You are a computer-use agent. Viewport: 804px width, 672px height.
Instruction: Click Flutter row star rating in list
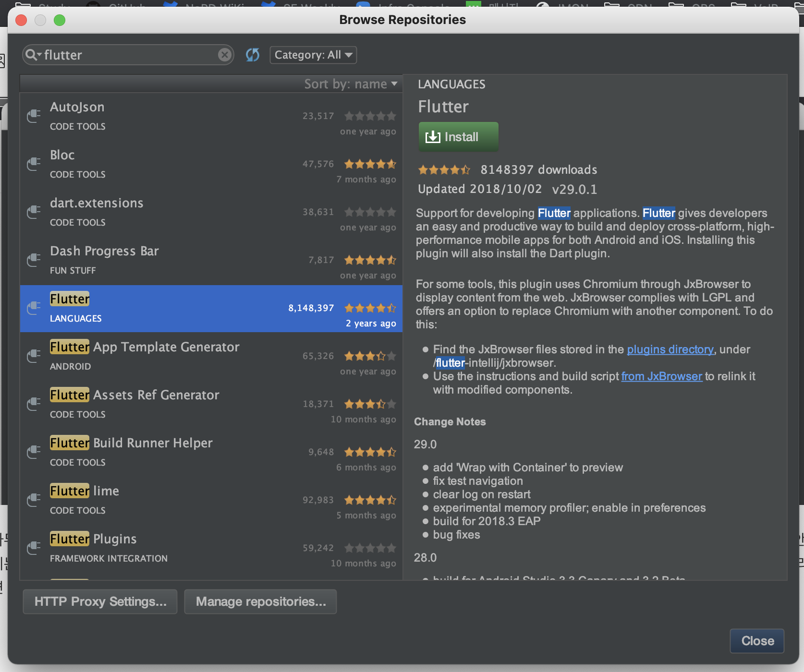tap(370, 308)
